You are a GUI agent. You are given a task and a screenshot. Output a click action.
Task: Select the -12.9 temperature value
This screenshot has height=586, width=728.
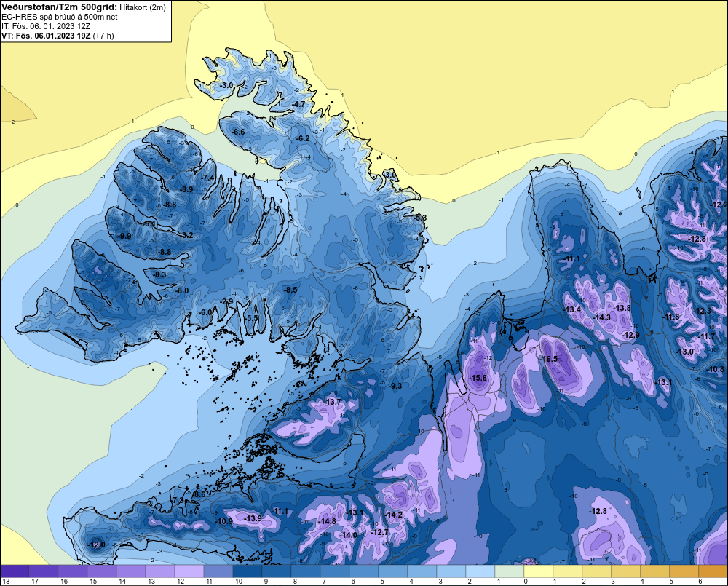pyautogui.click(x=630, y=335)
